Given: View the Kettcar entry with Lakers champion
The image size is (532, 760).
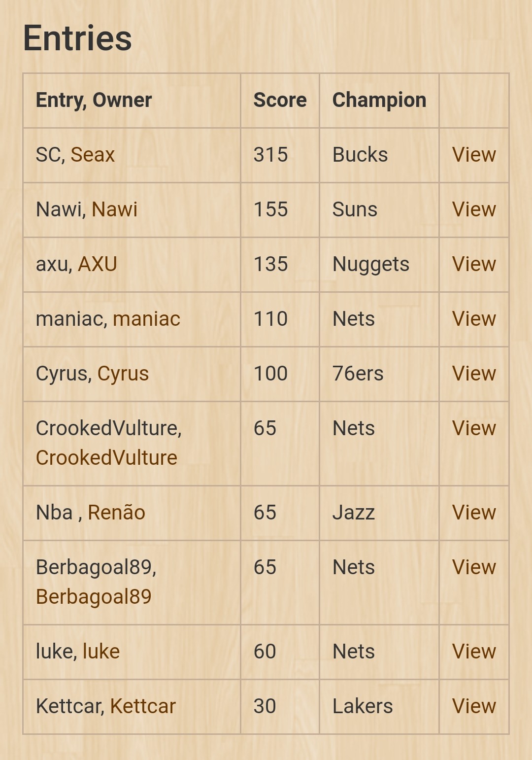Looking at the screenshot, I should click(474, 706).
